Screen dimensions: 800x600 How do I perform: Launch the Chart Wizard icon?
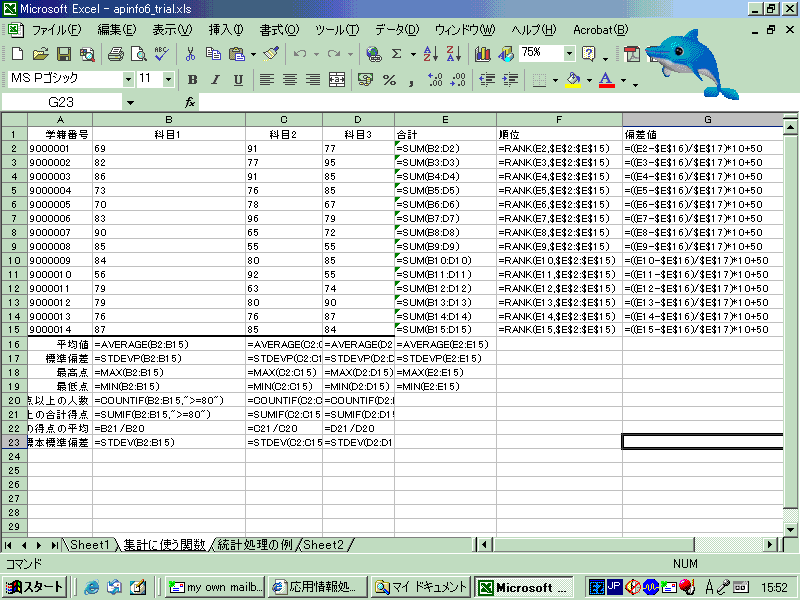tap(485, 53)
